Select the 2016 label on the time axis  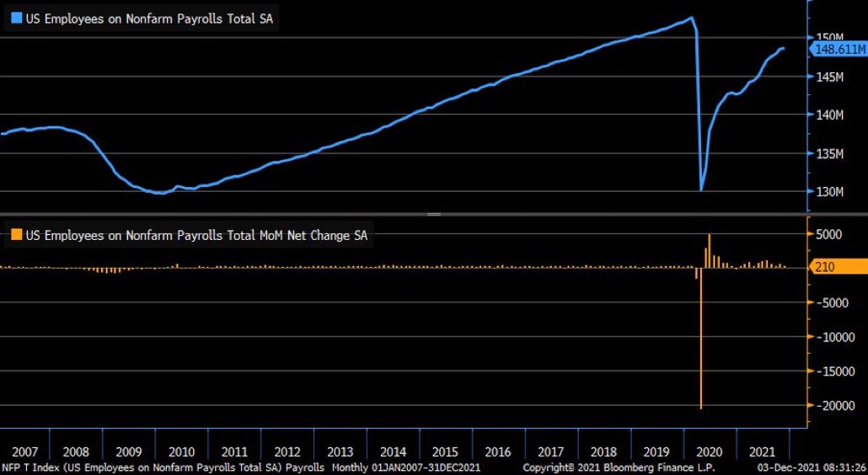point(497,451)
